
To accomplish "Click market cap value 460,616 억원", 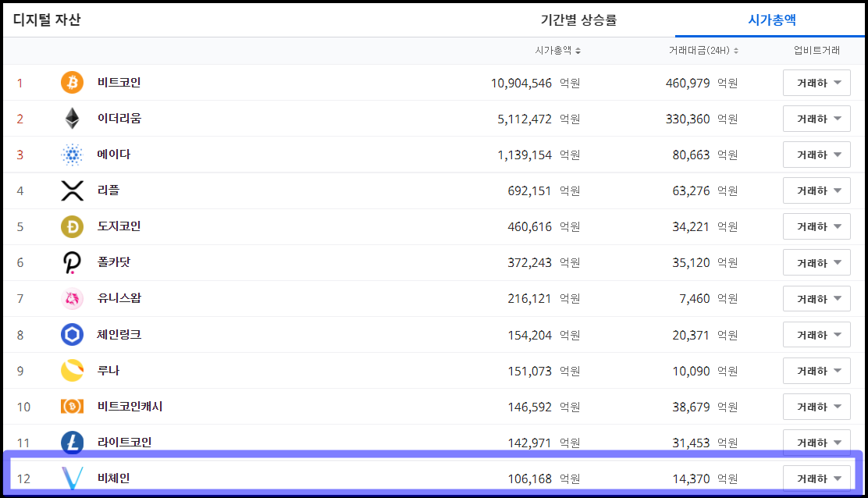I will click(543, 227).
